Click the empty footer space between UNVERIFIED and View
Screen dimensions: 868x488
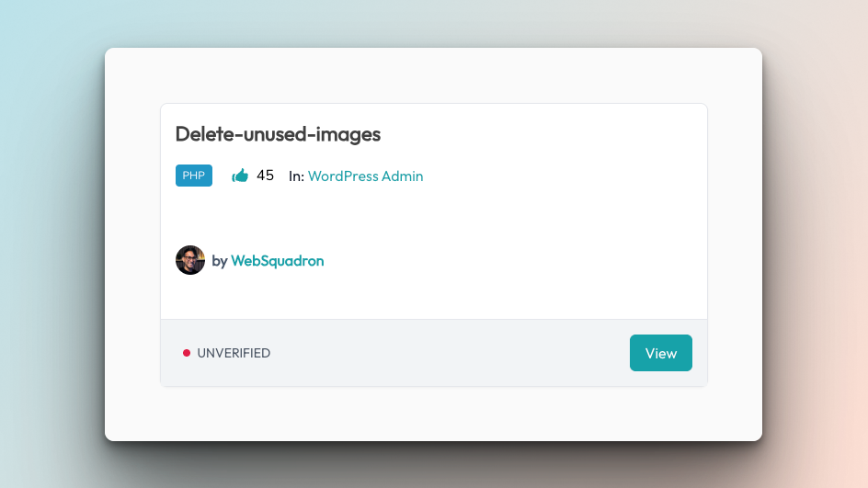coord(450,353)
